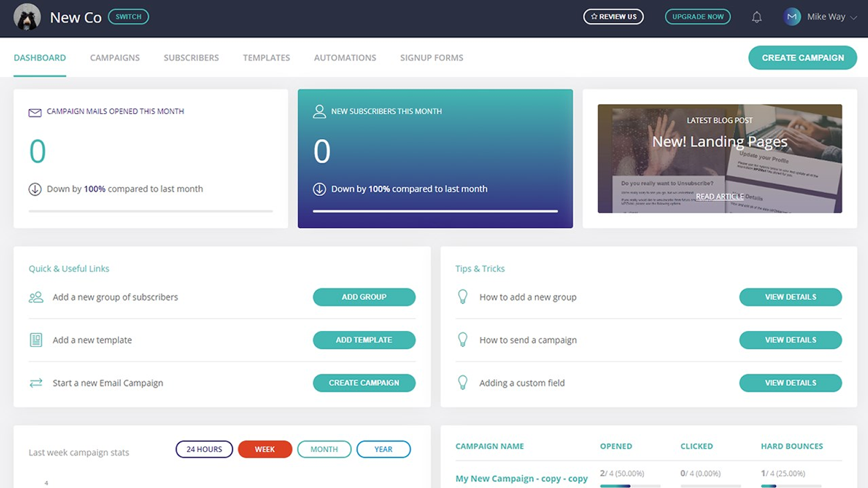Click the Hard Bounces column header
Screen dimensions: 868x488
[792, 446]
